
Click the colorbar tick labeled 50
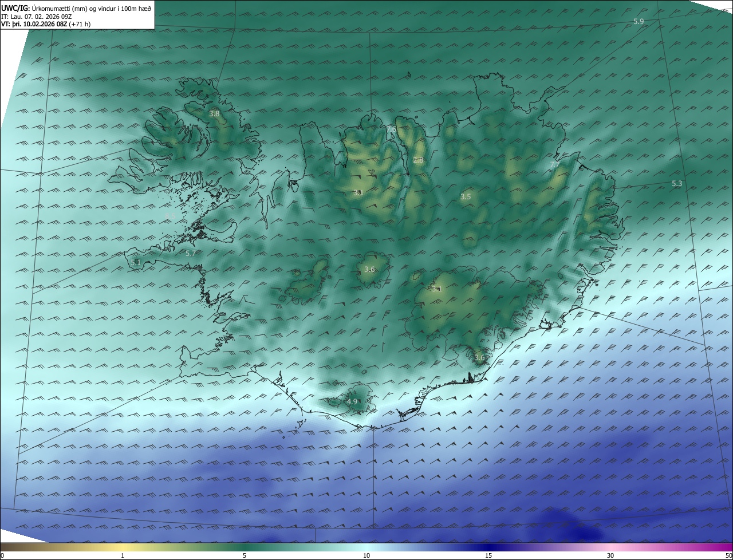[x=728, y=556]
